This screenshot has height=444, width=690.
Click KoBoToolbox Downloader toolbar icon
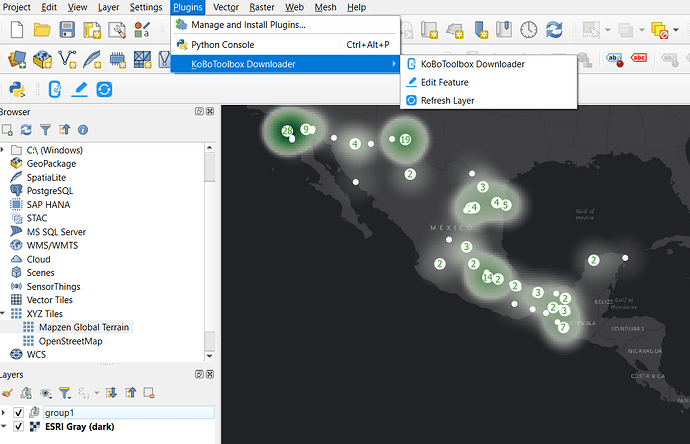(55, 89)
